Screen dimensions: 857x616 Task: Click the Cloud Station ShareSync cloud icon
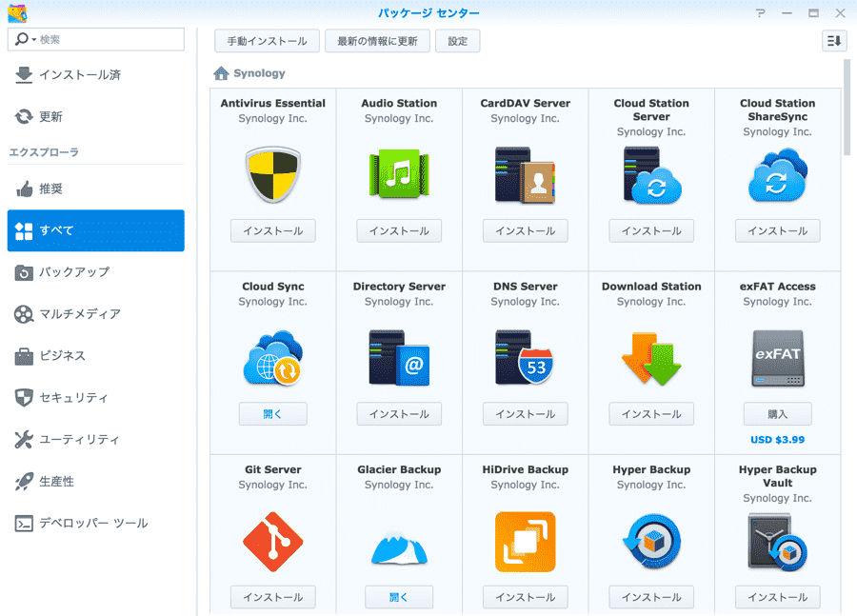click(x=778, y=175)
